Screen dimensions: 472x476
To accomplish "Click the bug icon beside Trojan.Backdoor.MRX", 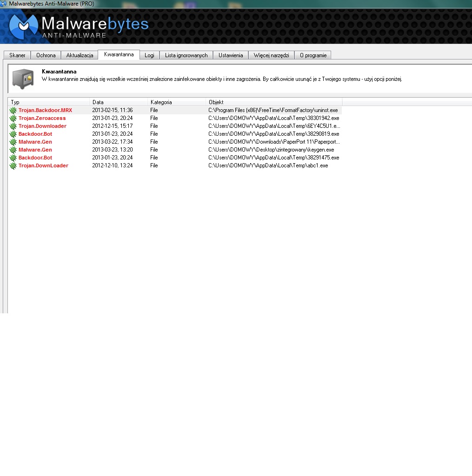I will tap(13, 110).
